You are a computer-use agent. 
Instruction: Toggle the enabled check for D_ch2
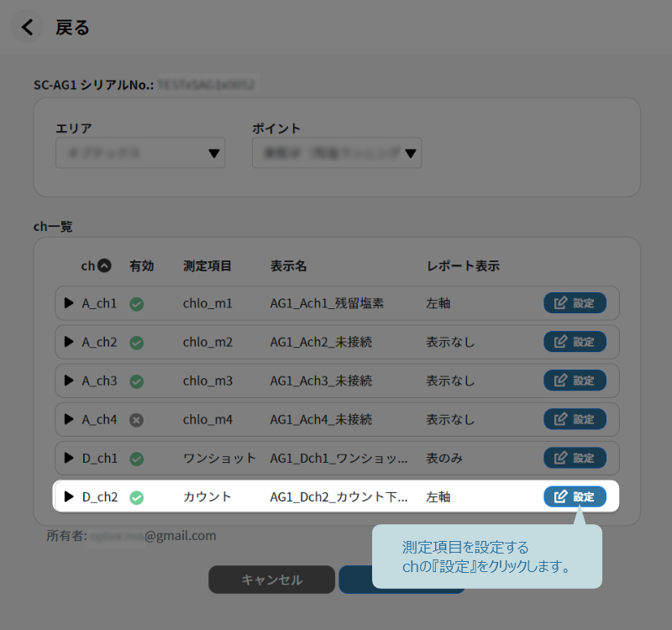pos(137,497)
